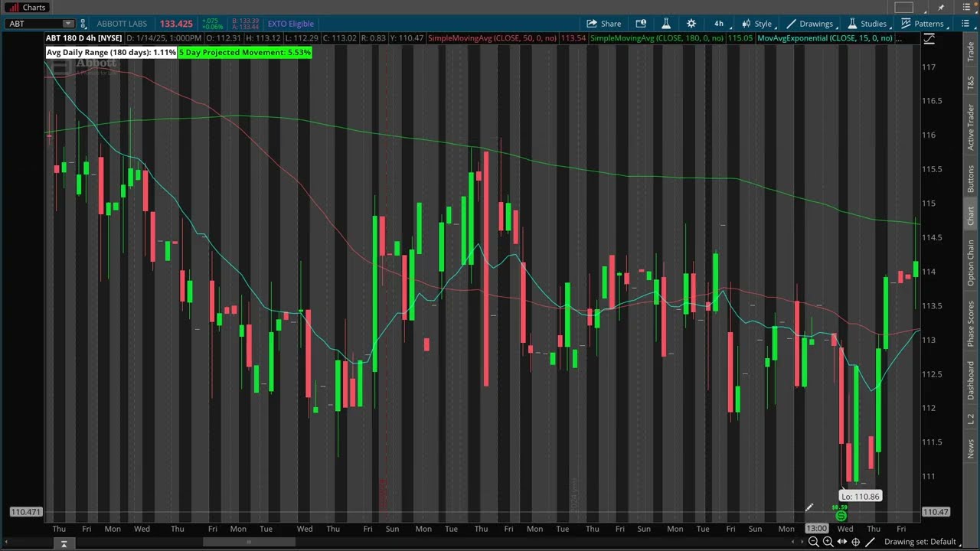Open the Option Chain sidebar tab

pyautogui.click(x=971, y=262)
